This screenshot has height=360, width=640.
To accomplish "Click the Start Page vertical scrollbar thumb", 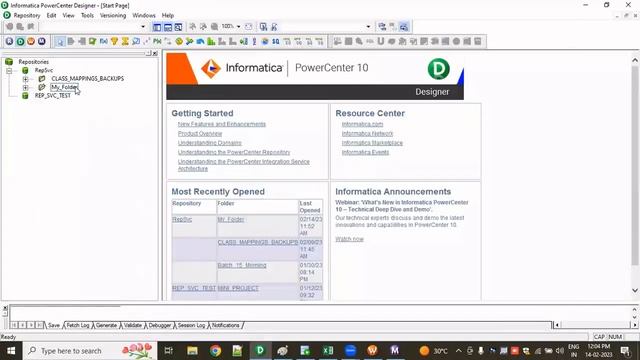I will [x=635, y=165].
